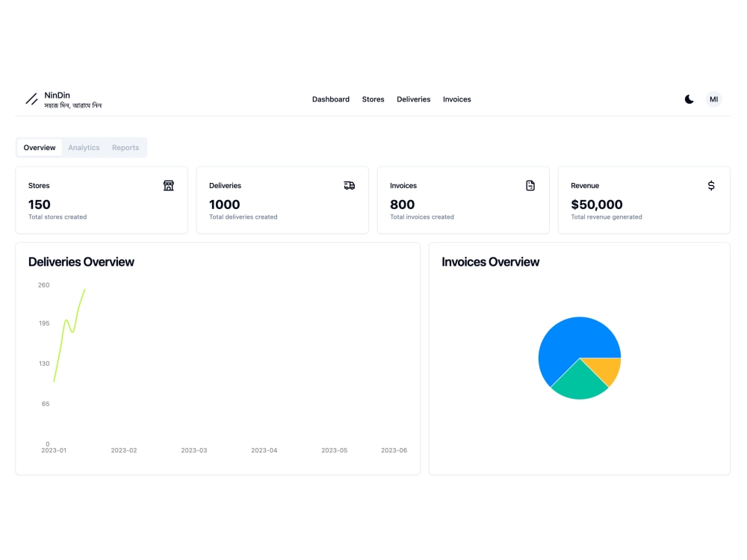747x560 pixels.
Task: Click 'Total stores created' caption
Action: pos(58,217)
